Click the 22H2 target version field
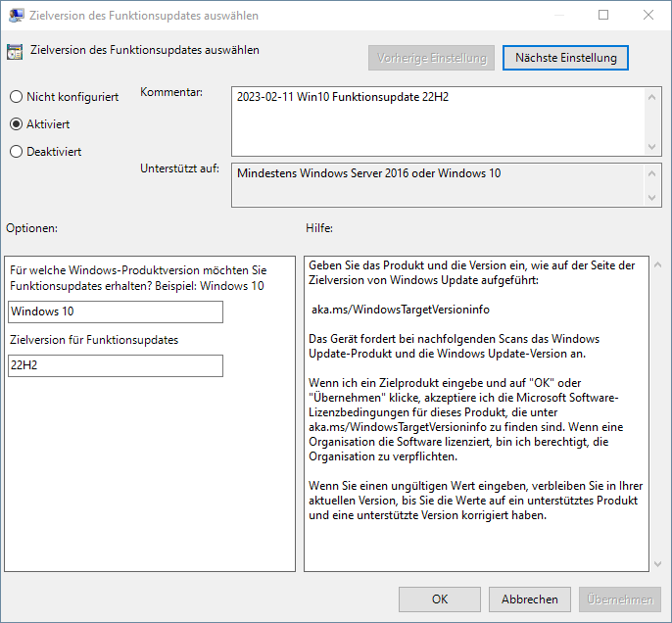The image size is (672, 623). point(116,365)
